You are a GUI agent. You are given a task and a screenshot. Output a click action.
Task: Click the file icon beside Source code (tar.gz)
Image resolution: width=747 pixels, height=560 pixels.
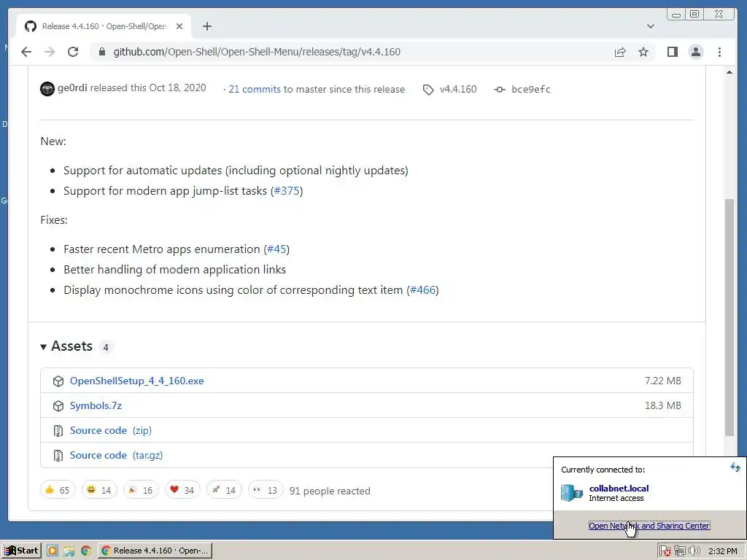[x=58, y=456]
